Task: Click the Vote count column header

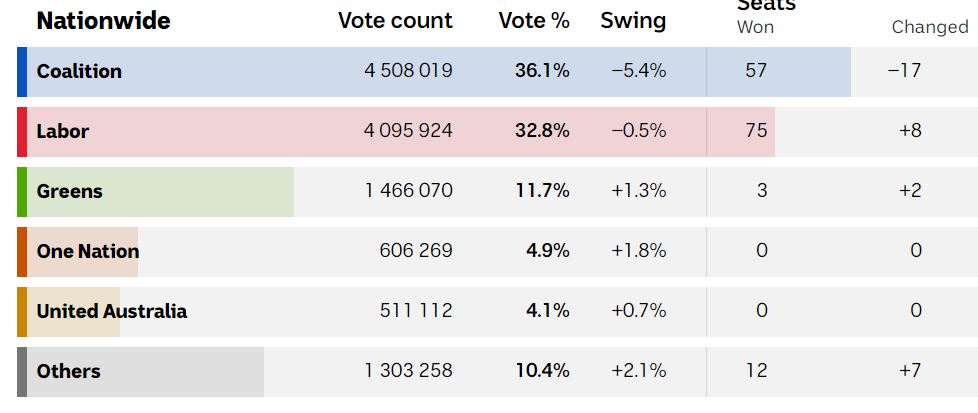Action: [395, 20]
